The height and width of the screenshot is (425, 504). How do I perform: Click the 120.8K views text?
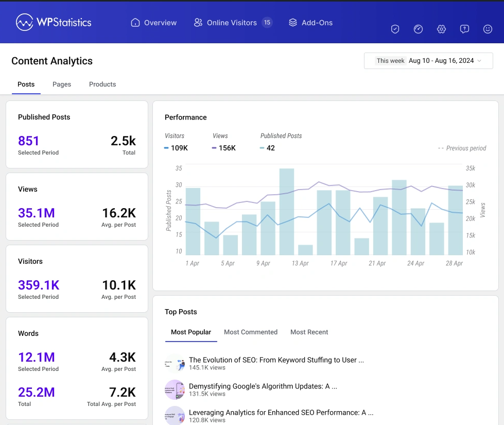pyautogui.click(x=207, y=420)
